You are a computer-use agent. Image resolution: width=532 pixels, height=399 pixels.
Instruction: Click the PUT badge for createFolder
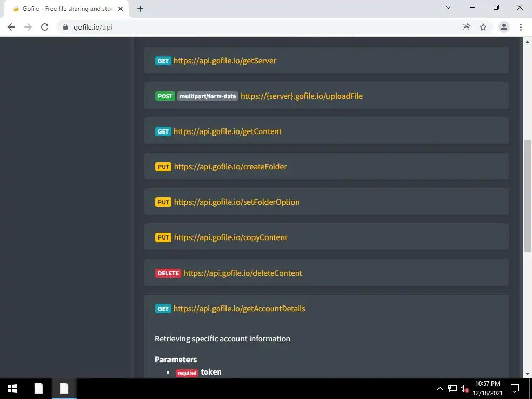coord(164,167)
